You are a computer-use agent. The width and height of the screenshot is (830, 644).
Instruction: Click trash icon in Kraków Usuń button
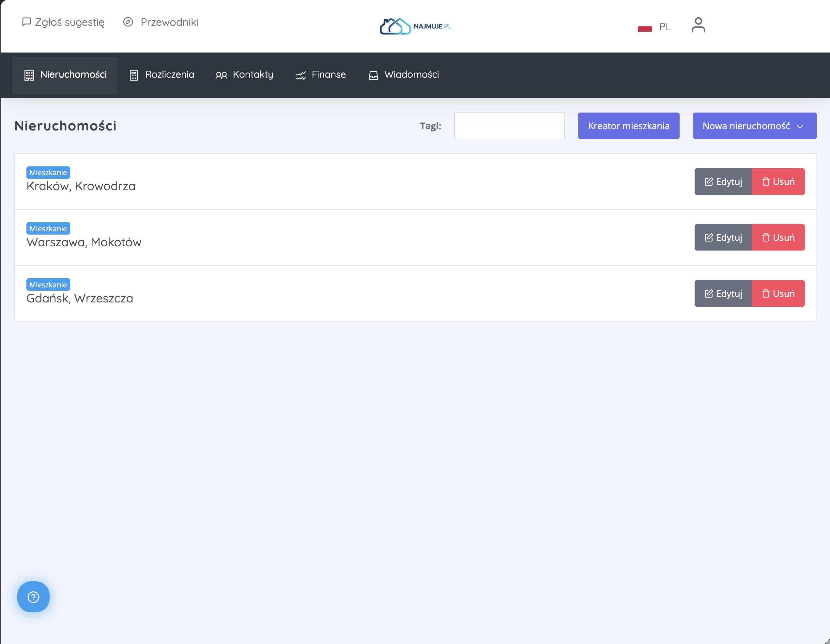[x=765, y=182]
